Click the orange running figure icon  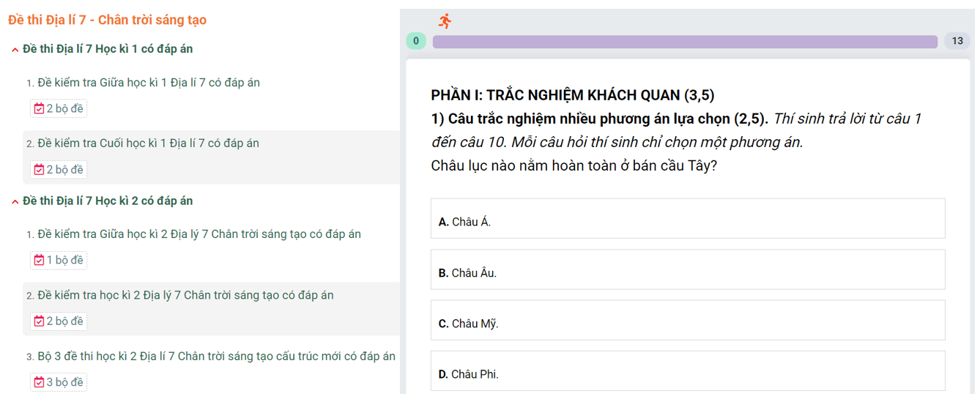point(445,21)
